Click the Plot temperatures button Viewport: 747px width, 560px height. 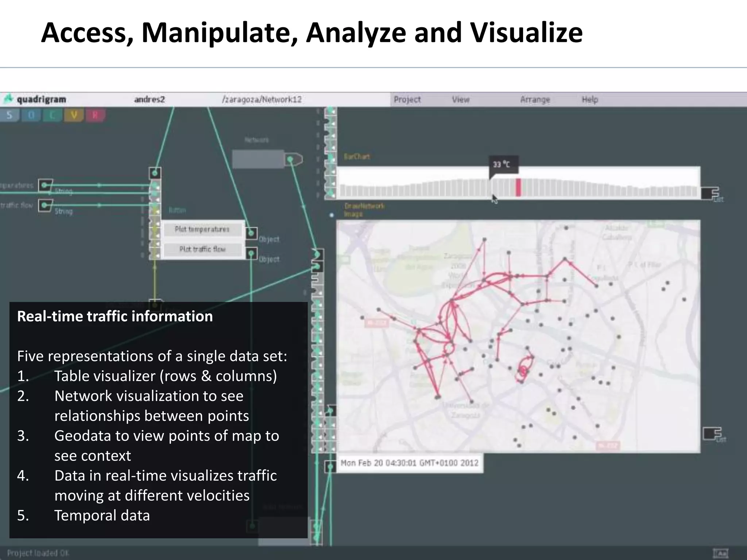coord(202,229)
